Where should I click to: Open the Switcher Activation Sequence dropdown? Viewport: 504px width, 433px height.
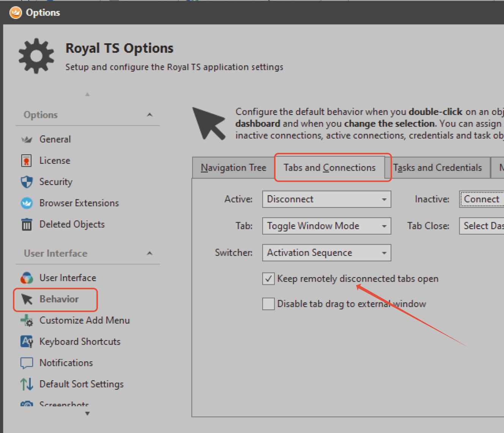[384, 253]
